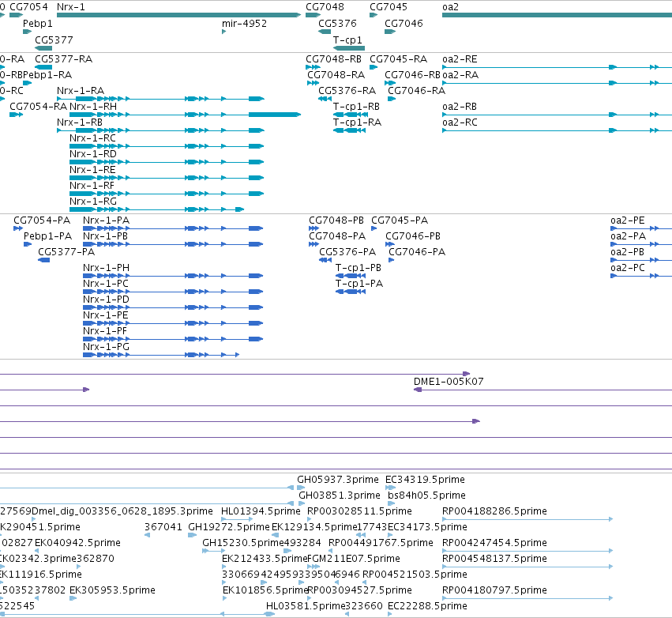Select the DME1-005K07 clone label
Screen dimensions: 672x618
(x=449, y=381)
